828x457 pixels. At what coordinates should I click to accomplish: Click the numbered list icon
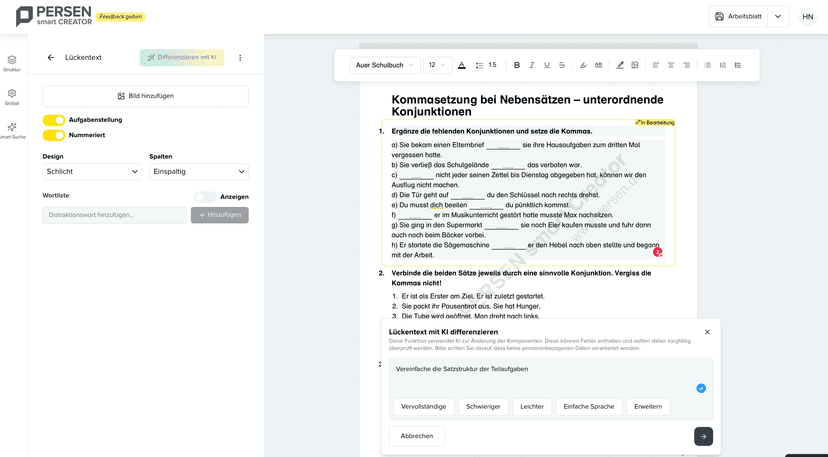(x=722, y=65)
